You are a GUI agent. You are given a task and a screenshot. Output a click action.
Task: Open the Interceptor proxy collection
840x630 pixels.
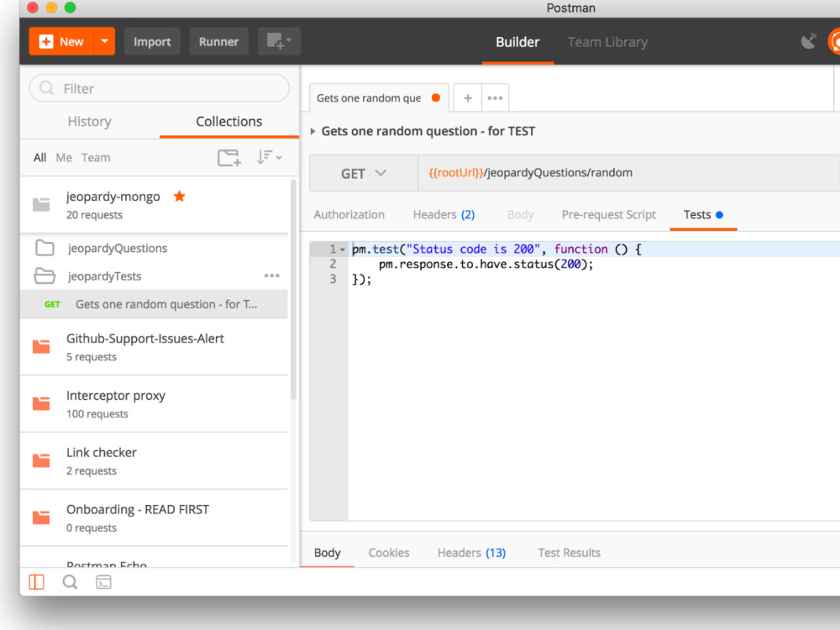pos(154,404)
